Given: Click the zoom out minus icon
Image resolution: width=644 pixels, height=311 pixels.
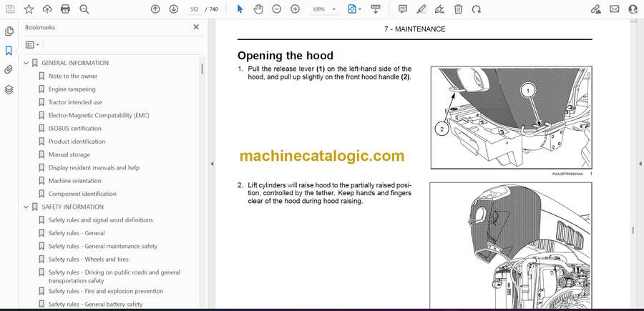Looking at the screenshot, I should click(x=277, y=9).
